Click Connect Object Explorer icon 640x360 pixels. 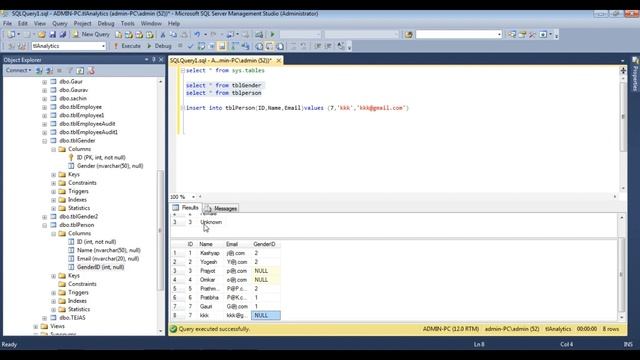tap(39, 71)
